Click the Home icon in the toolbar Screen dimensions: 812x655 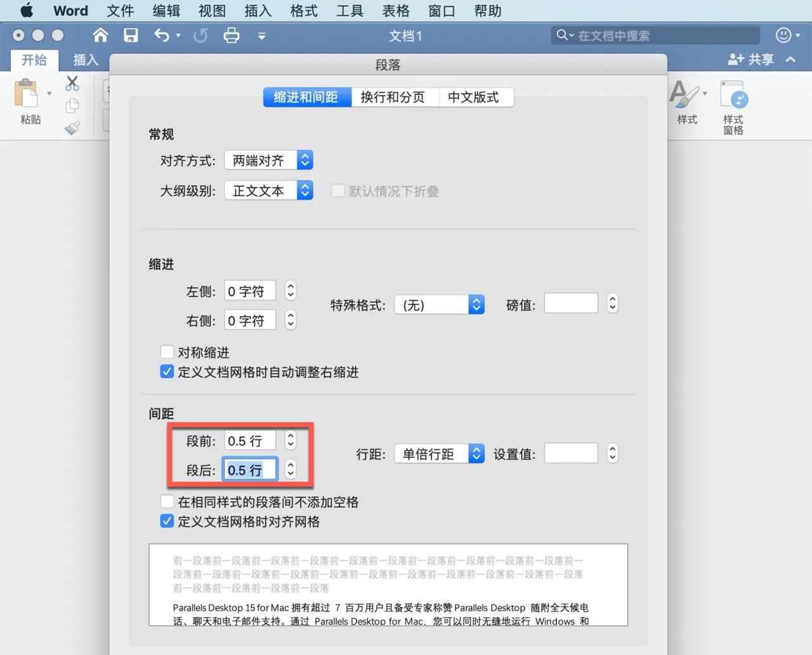pos(100,36)
